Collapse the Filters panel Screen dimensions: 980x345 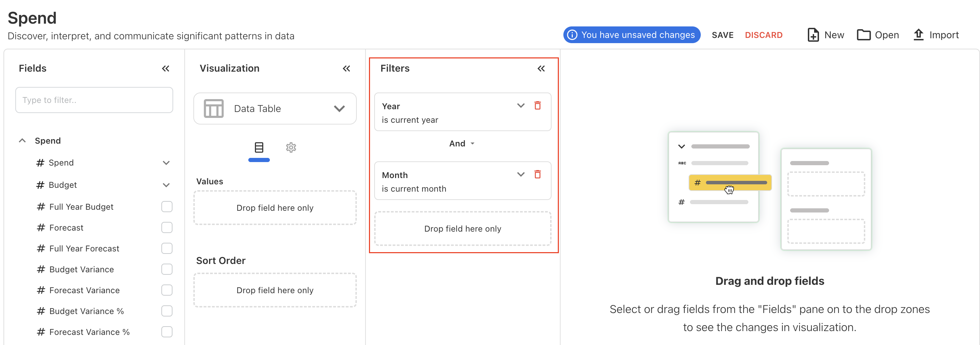[541, 69]
